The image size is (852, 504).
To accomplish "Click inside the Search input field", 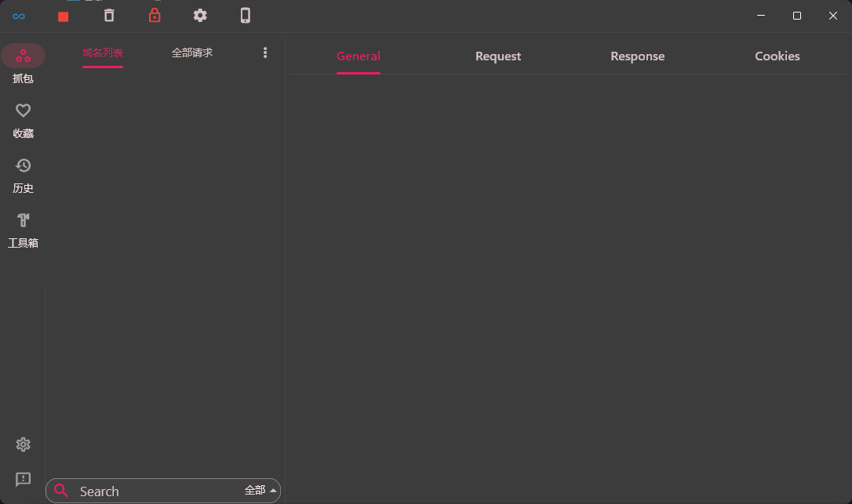I will click(141, 490).
